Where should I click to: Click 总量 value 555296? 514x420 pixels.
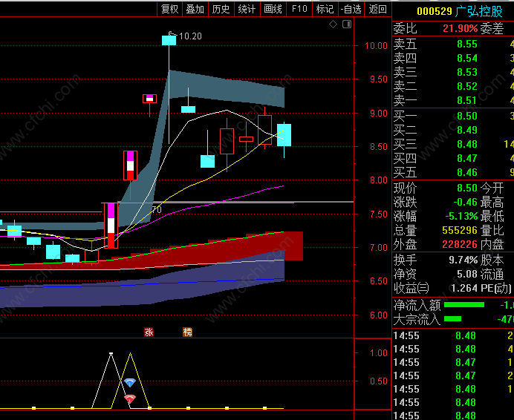(x=460, y=230)
